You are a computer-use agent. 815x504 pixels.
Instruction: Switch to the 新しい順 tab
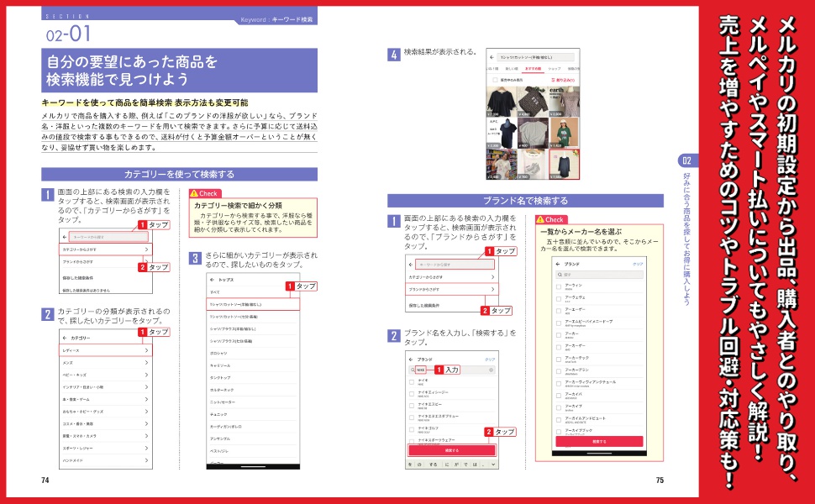click(512, 69)
